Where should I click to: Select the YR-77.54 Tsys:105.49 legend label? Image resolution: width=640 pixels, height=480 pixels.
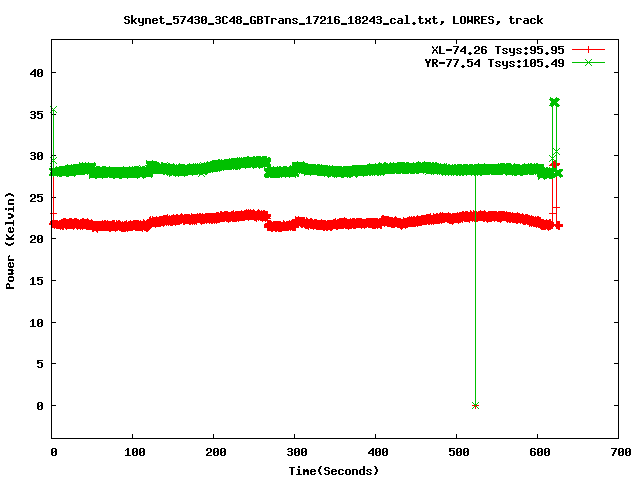point(494,63)
